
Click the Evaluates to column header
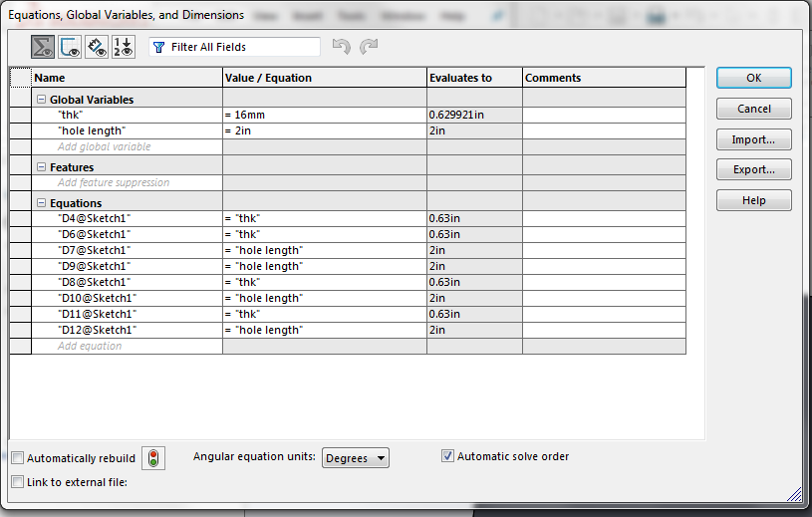tap(475, 78)
